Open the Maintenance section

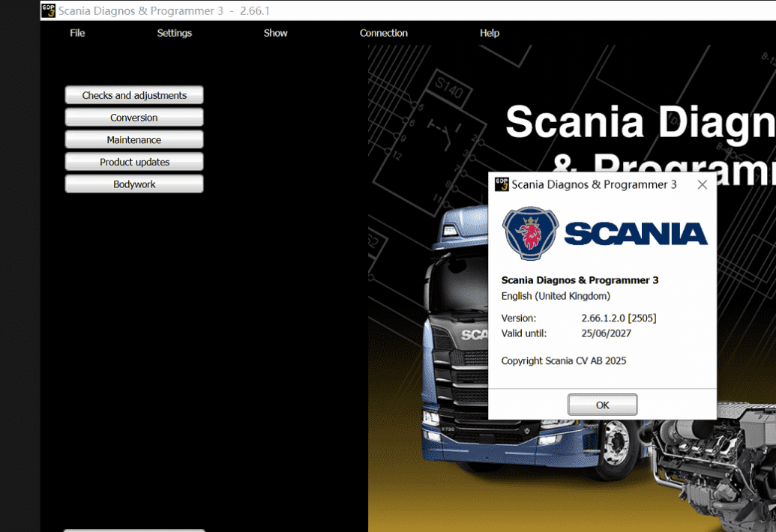click(x=134, y=139)
